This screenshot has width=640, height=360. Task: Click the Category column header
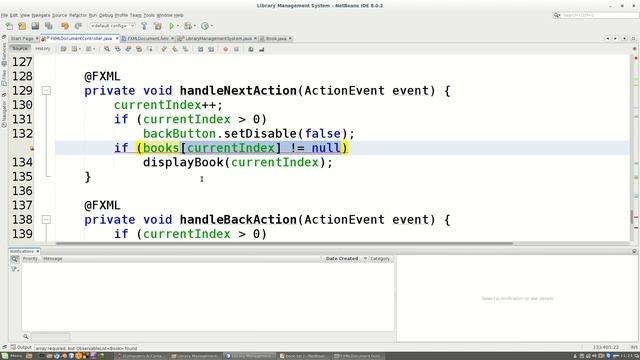[380, 259]
